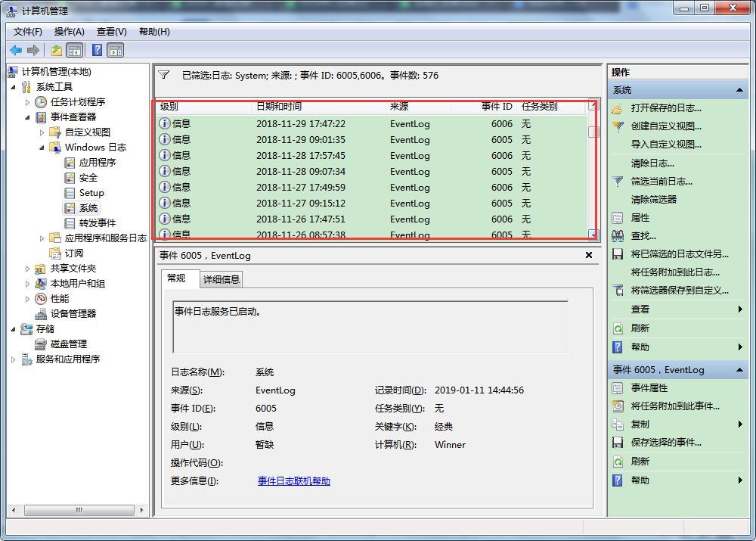Click the blue Help question mark toolbar icon

click(97, 51)
